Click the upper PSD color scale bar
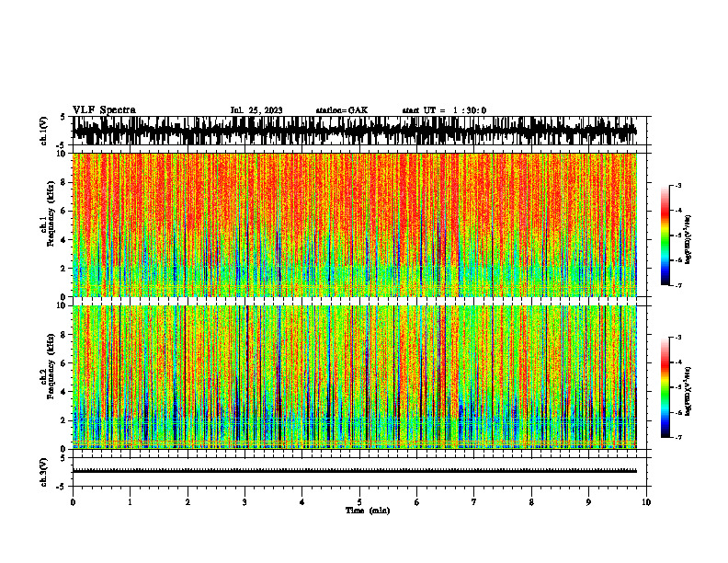 (x=665, y=236)
